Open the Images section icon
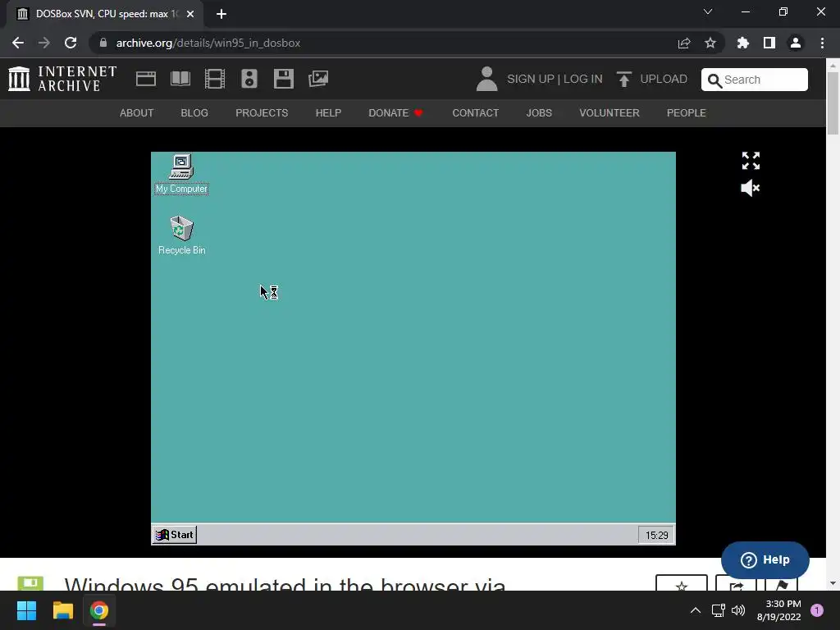This screenshot has height=630, width=840. point(318,79)
